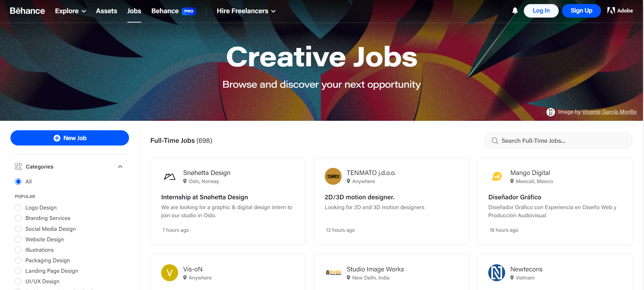The width and height of the screenshot is (644, 290).
Task: Open the notification bell
Action: 515,10
